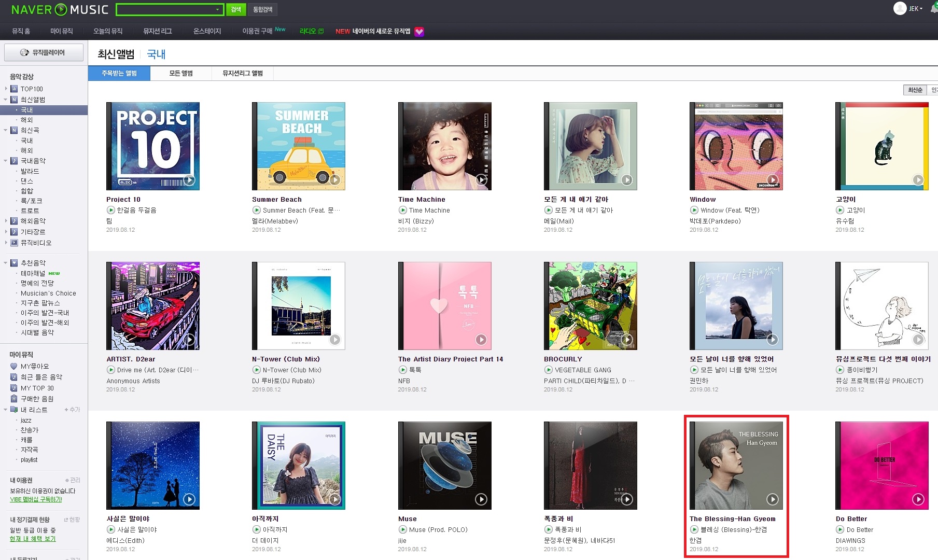Expand the TOP100 tree node
938x560 pixels.
[6, 89]
